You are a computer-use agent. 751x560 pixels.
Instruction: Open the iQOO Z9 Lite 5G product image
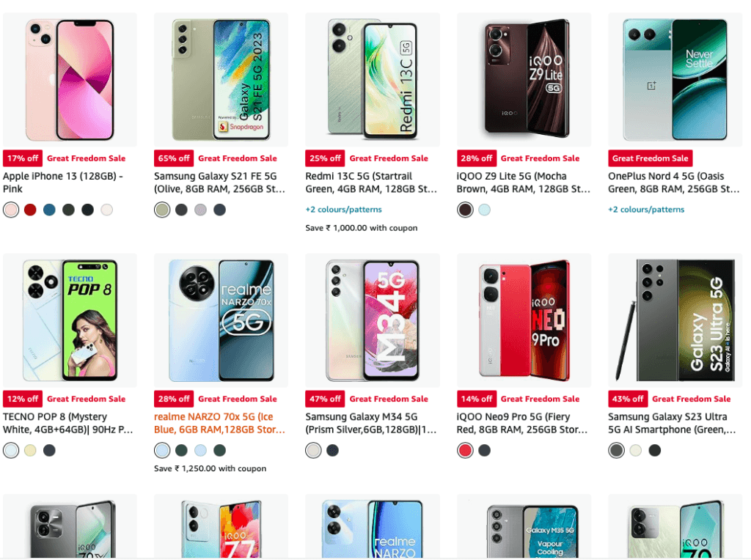pos(524,80)
